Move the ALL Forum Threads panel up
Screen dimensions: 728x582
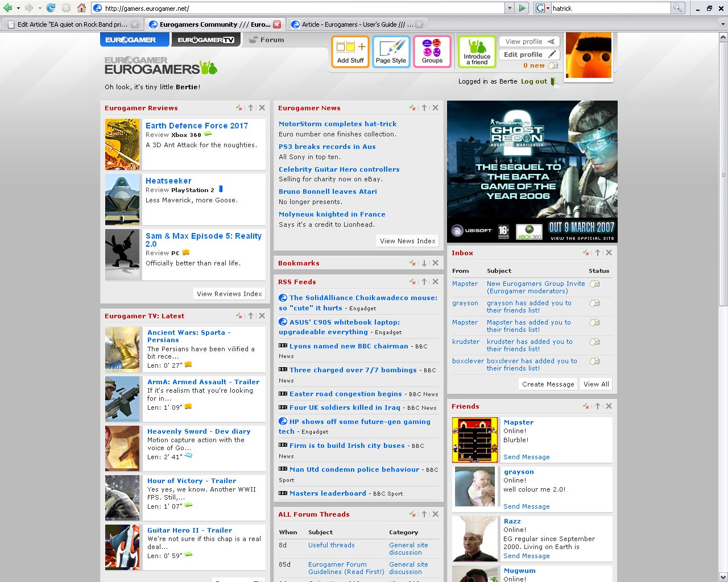click(424, 514)
